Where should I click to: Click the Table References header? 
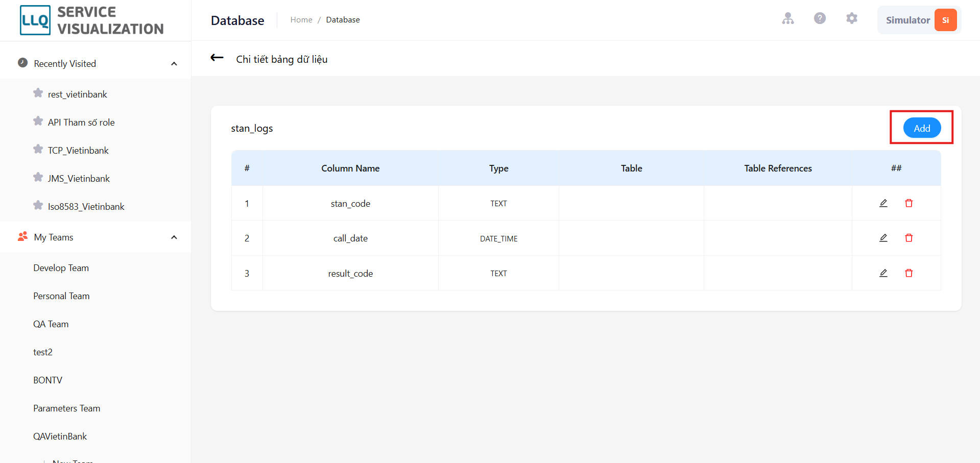click(x=778, y=168)
